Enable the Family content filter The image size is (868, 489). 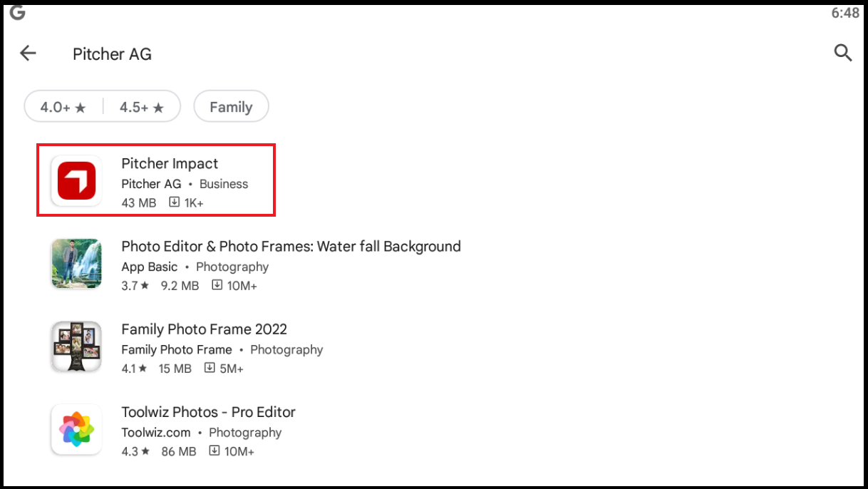point(231,106)
